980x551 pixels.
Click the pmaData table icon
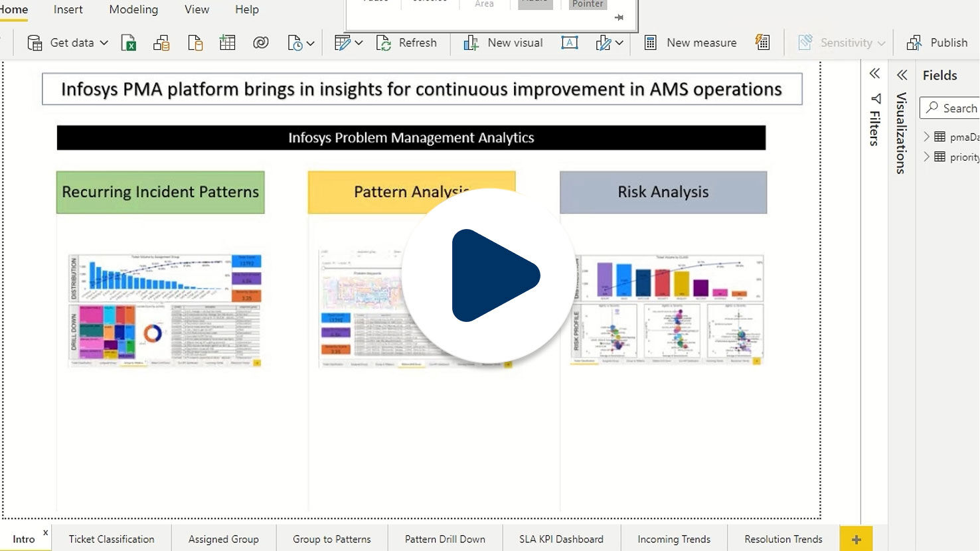939,137
